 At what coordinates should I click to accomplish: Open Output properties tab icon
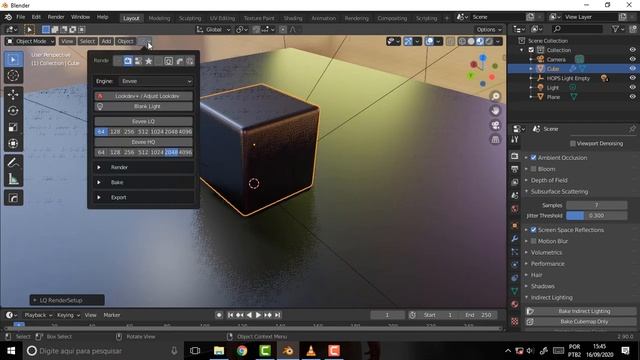coord(515,169)
